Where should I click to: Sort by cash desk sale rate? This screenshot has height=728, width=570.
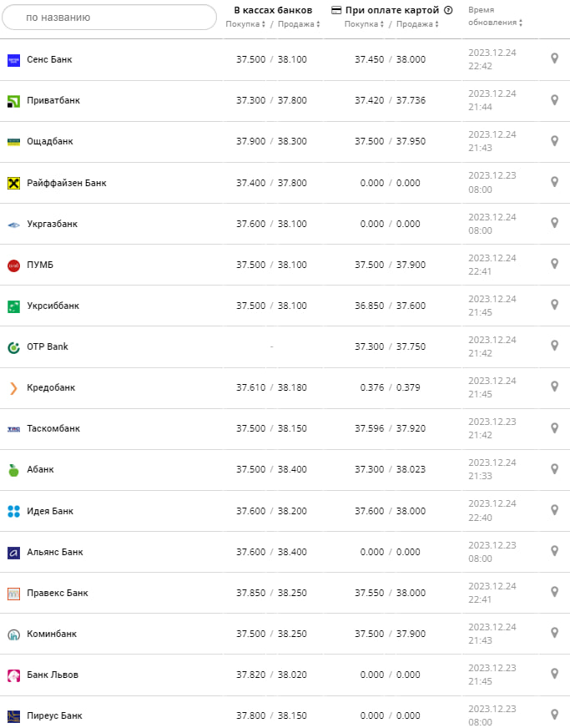tap(298, 24)
